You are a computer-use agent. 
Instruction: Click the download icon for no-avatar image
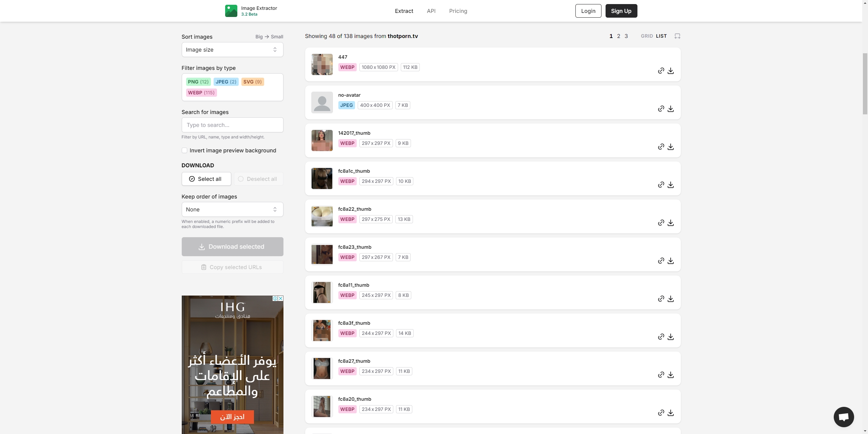tap(670, 109)
